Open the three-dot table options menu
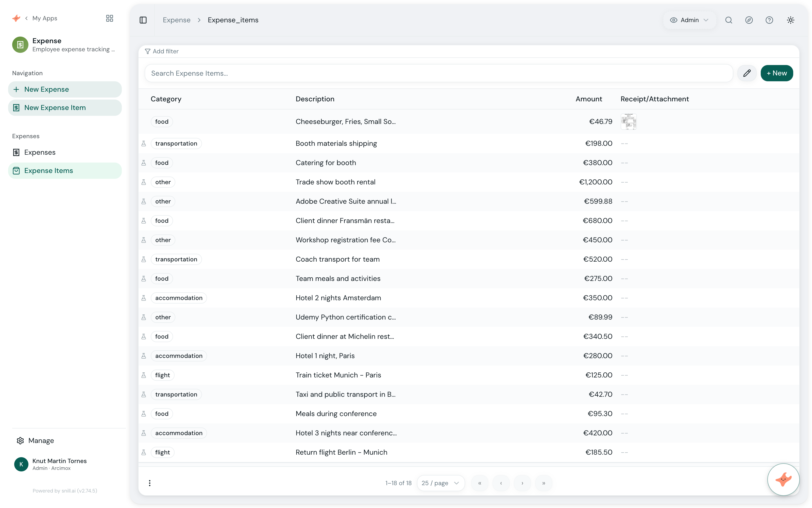812x508 pixels. click(150, 483)
